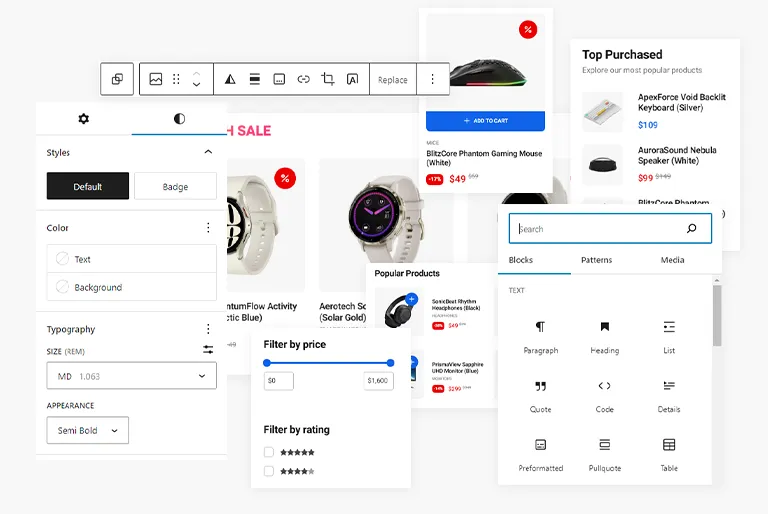
Task: Click the insert link icon in toolbar
Action: [x=303, y=79]
